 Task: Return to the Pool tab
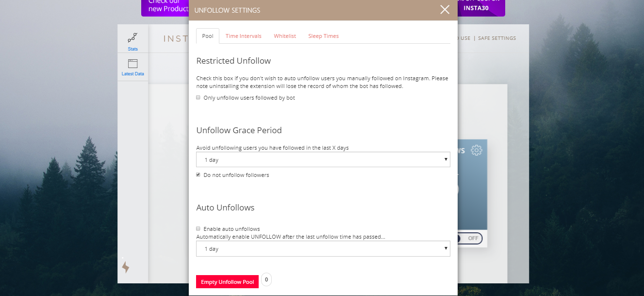click(207, 35)
